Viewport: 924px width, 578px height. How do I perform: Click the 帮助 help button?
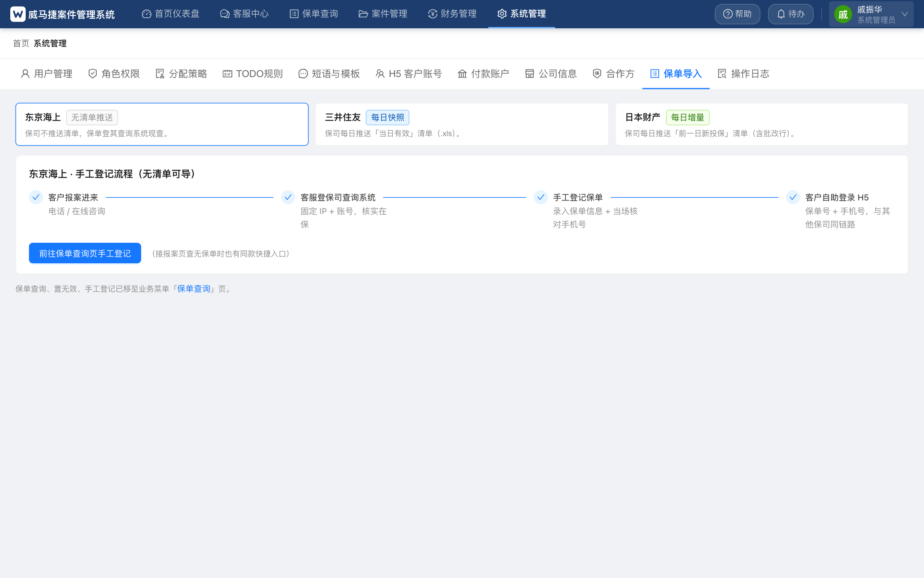click(737, 14)
